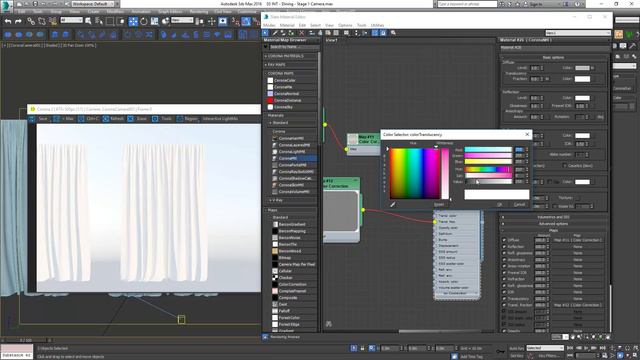640x360 pixels.
Task: Toggle the Diffuse map checkbox in Maps rollout
Action: click(x=504, y=240)
